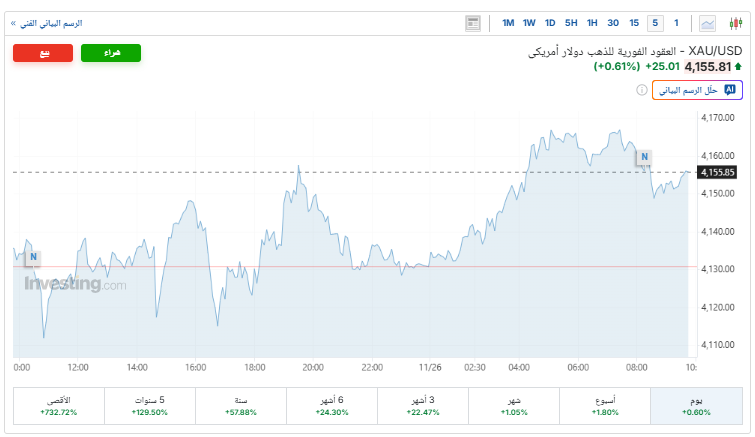Switch to candlestick chart type

coord(733,23)
